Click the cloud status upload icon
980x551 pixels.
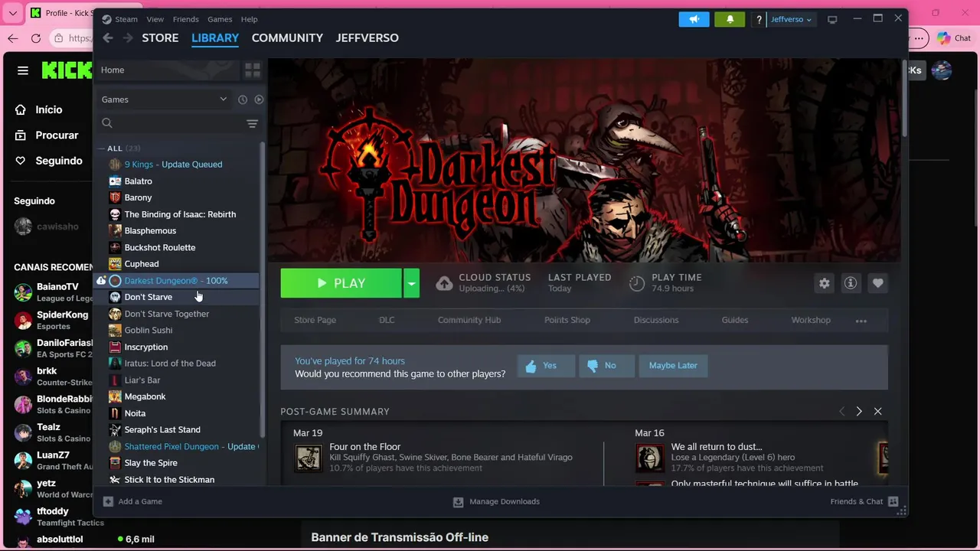click(x=444, y=284)
